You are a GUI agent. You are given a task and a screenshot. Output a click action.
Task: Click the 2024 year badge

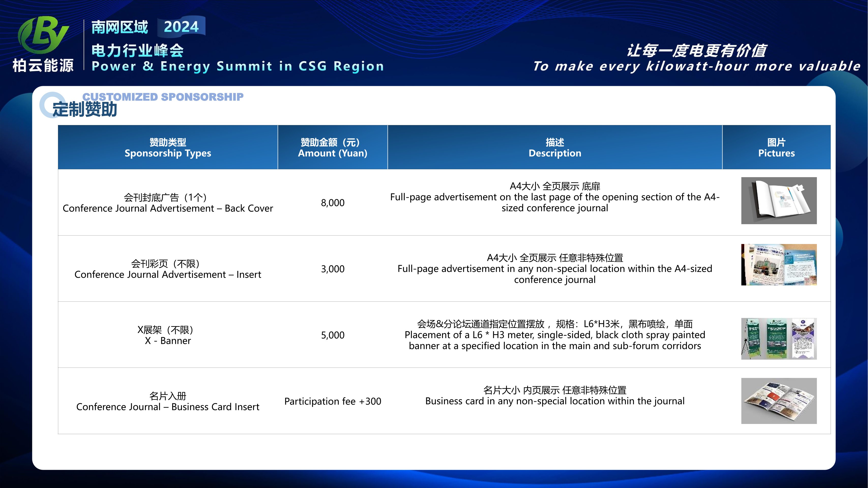pos(181,27)
